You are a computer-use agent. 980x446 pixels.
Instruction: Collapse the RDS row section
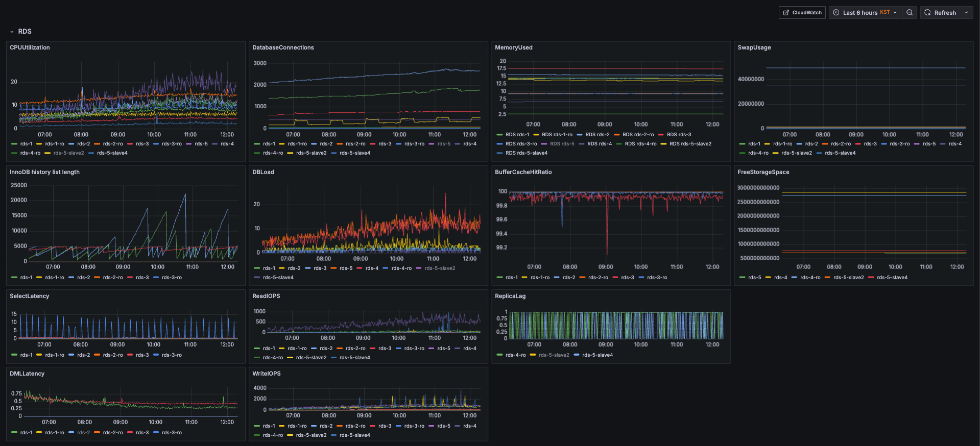[12, 32]
